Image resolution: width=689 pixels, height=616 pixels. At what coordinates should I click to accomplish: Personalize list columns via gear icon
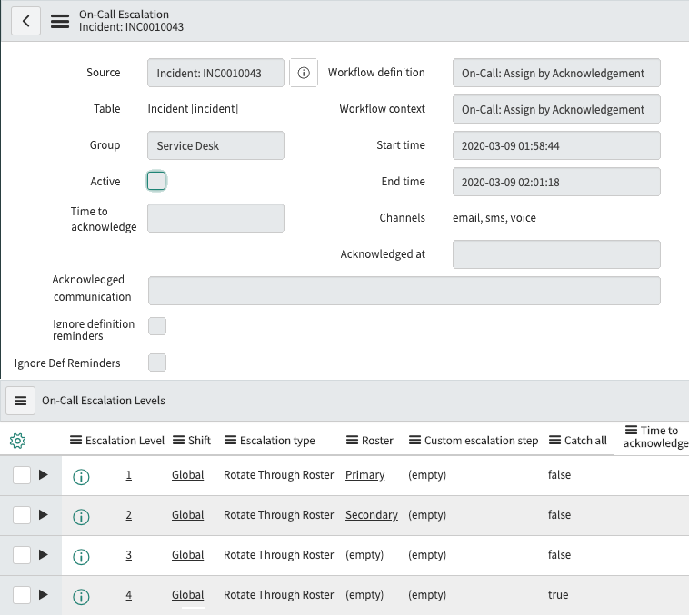tap(17, 441)
